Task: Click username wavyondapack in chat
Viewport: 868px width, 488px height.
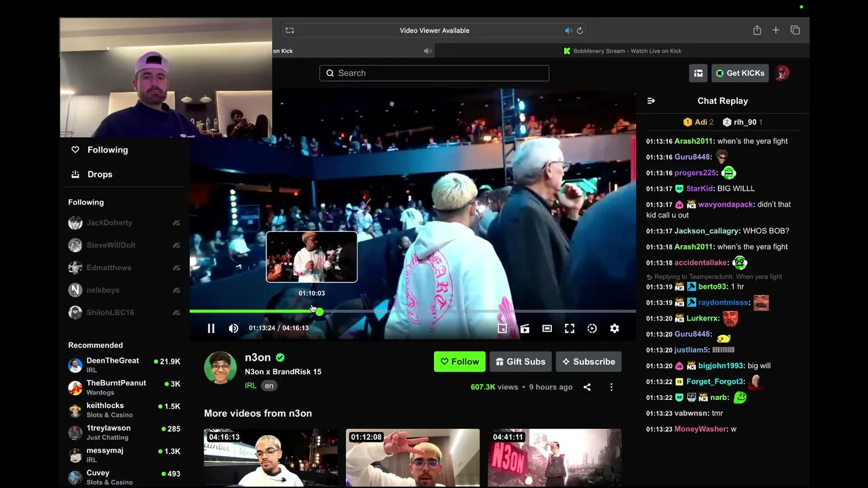Action: point(726,204)
